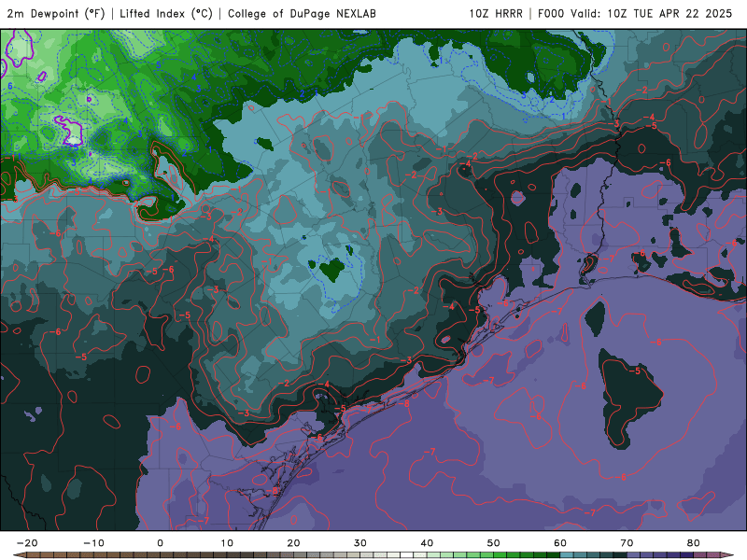Screen dimensions: 747x560
Task: Click the 'Lifted Index (°C)' title text
Action: click(166, 14)
